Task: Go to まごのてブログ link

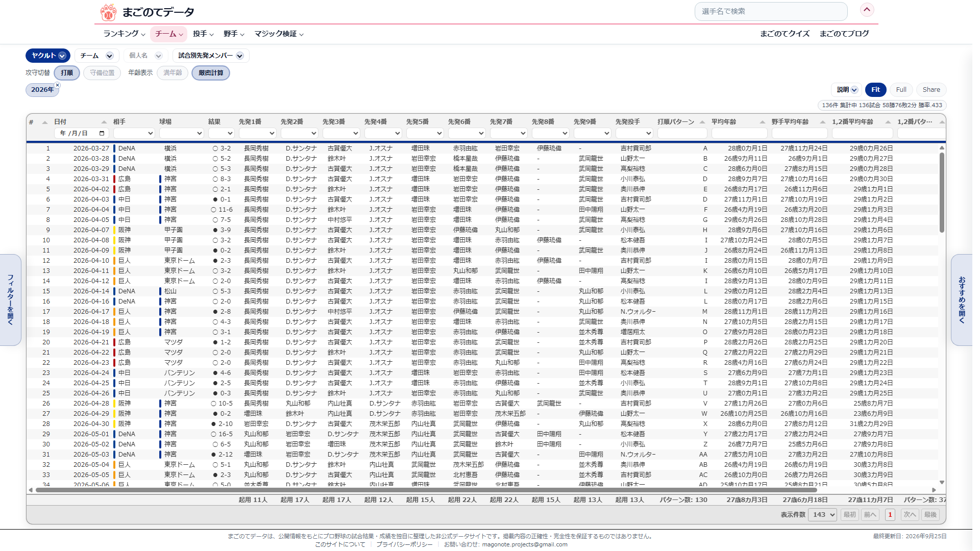Action: 844,34
